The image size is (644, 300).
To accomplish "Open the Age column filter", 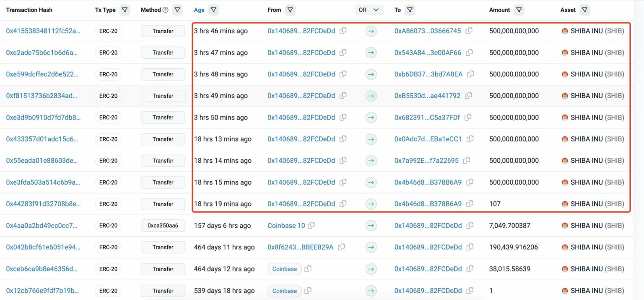I will (x=213, y=10).
